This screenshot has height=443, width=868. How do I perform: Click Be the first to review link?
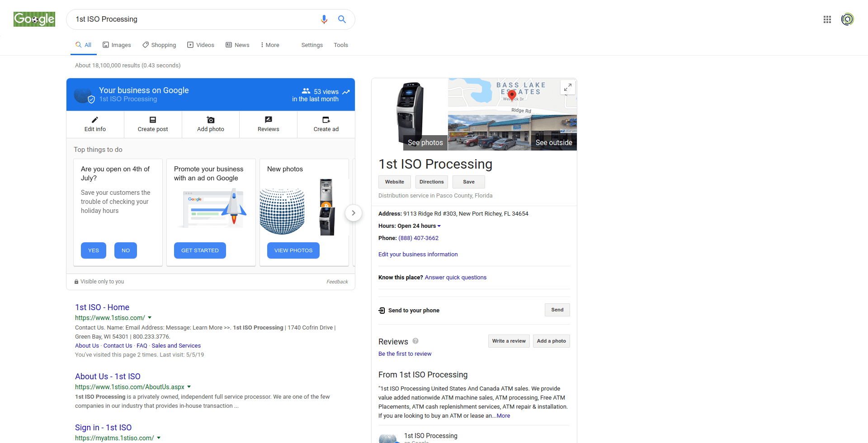coord(405,354)
